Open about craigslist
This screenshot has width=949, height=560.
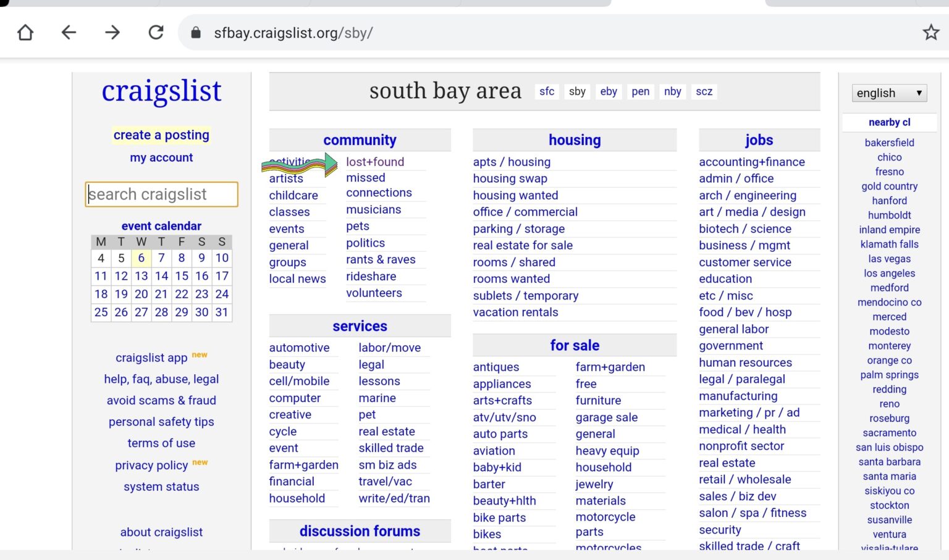161,532
